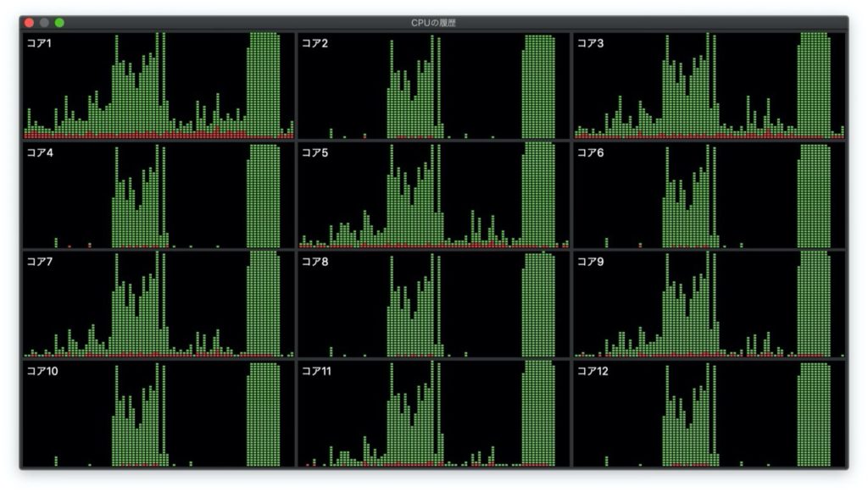Minimize the CPU history window

pyautogui.click(x=44, y=23)
